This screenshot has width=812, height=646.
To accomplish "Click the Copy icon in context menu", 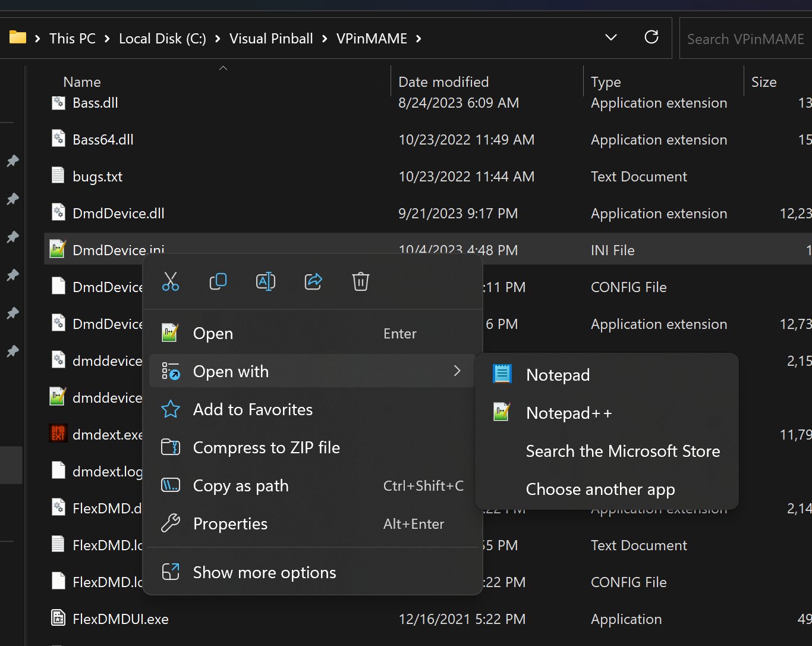I will pyautogui.click(x=218, y=281).
